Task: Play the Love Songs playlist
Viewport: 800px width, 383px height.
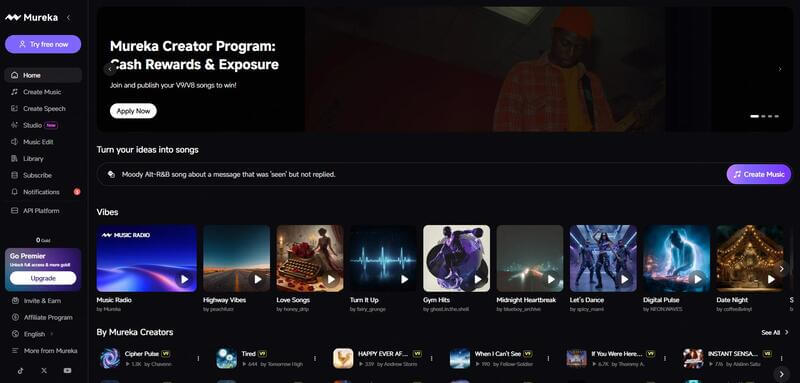Action: click(x=331, y=279)
